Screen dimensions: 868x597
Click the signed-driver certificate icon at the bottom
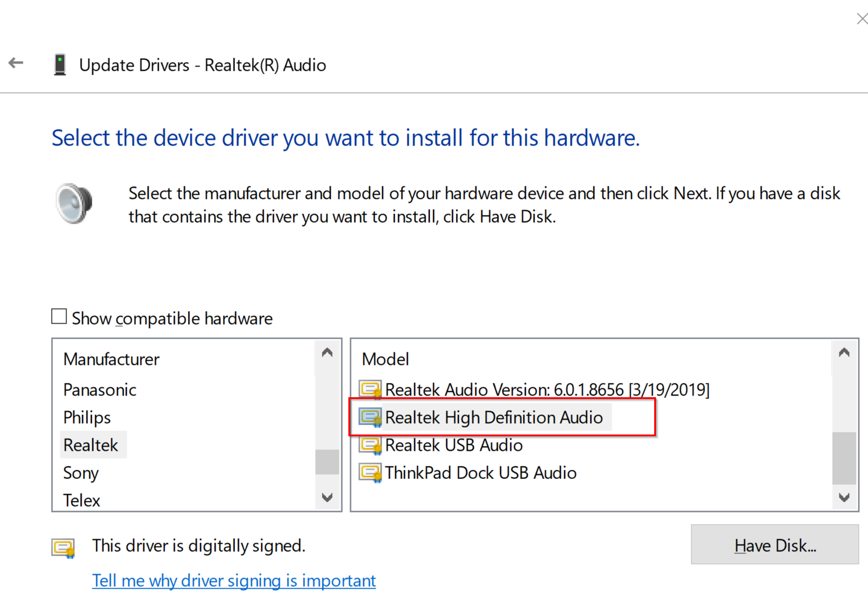63,548
